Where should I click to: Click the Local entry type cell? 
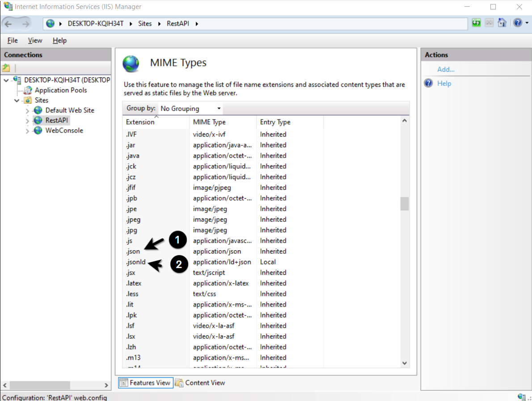point(268,262)
